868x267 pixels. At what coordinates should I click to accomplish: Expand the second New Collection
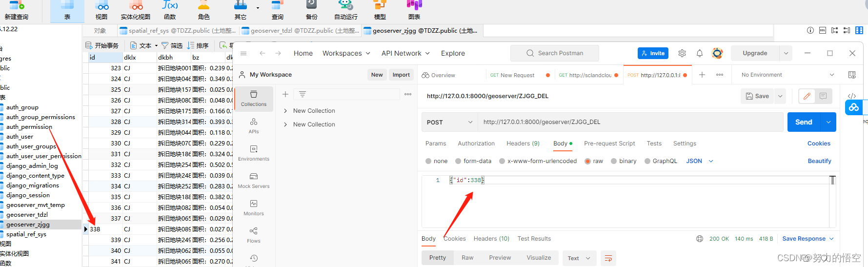[285, 124]
